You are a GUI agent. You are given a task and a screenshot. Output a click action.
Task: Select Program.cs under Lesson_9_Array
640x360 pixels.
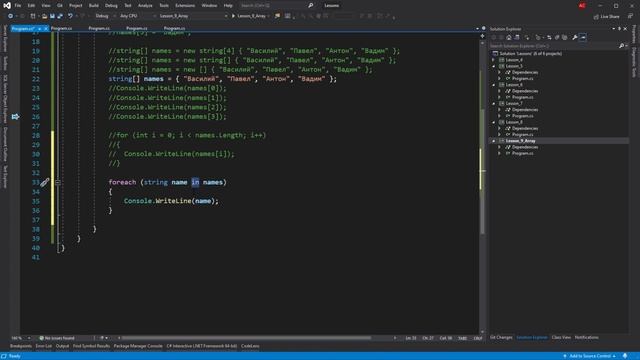(522, 153)
